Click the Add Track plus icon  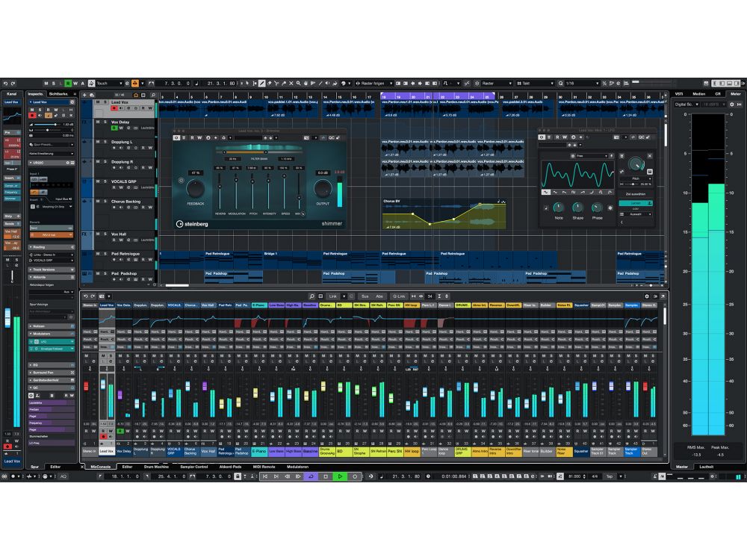(84, 95)
